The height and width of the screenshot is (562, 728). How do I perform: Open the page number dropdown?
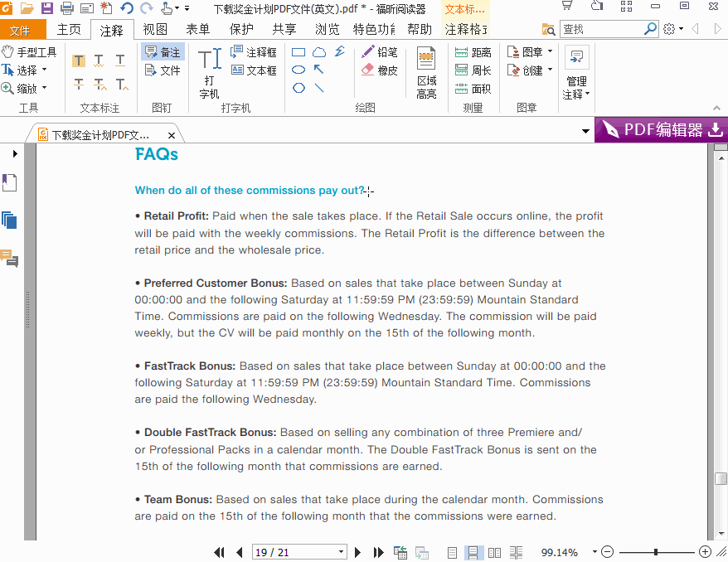click(342, 552)
